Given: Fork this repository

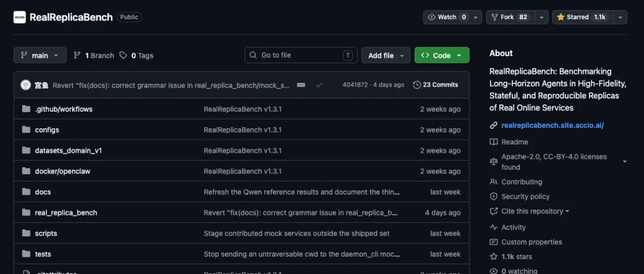Looking at the screenshot, I should (x=509, y=17).
